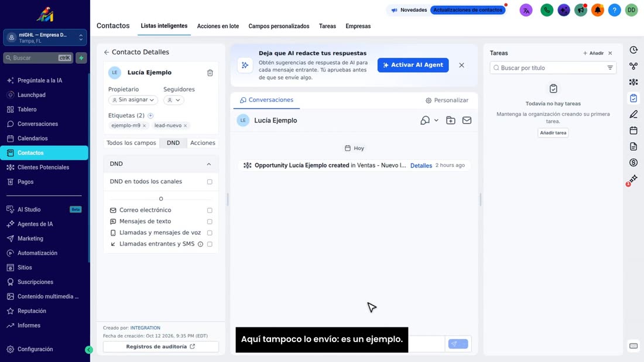This screenshot has width=644, height=362.
Task: Click Personalizar in conversation panel
Action: pos(447,100)
